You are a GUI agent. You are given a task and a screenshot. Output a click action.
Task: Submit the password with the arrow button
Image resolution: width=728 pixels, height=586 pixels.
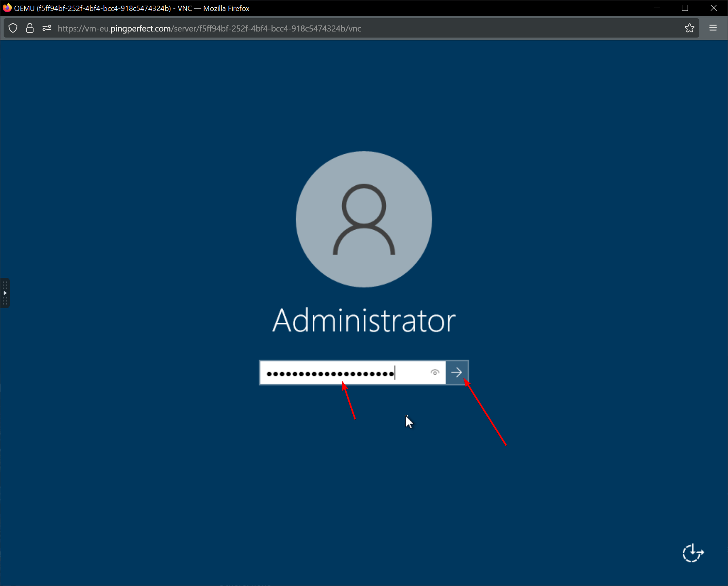(457, 372)
